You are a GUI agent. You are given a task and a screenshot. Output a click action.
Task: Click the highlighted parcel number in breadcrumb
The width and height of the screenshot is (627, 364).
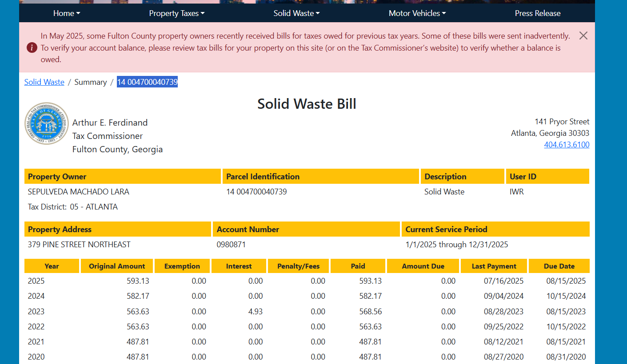click(147, 82)
